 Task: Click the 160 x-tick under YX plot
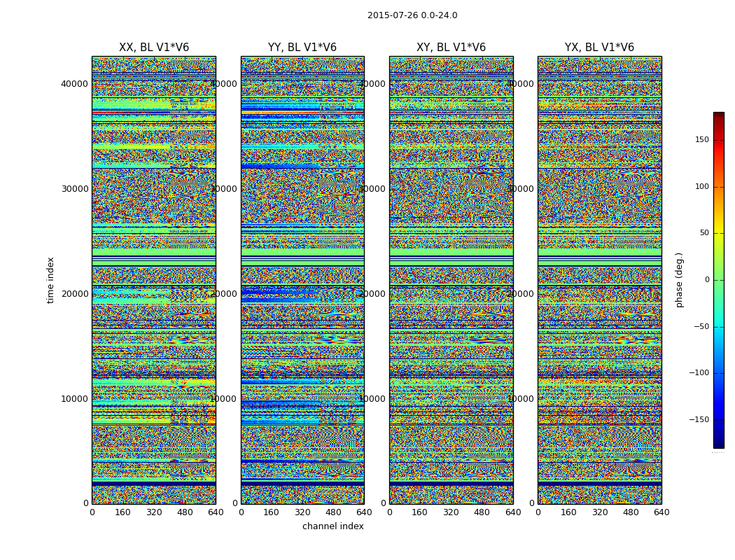568,512
